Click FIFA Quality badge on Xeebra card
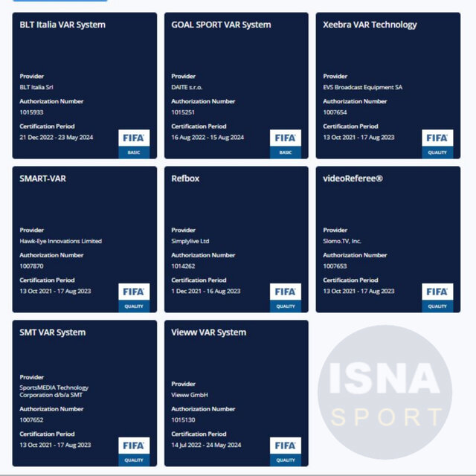476x476 pixels. point(437,144)
